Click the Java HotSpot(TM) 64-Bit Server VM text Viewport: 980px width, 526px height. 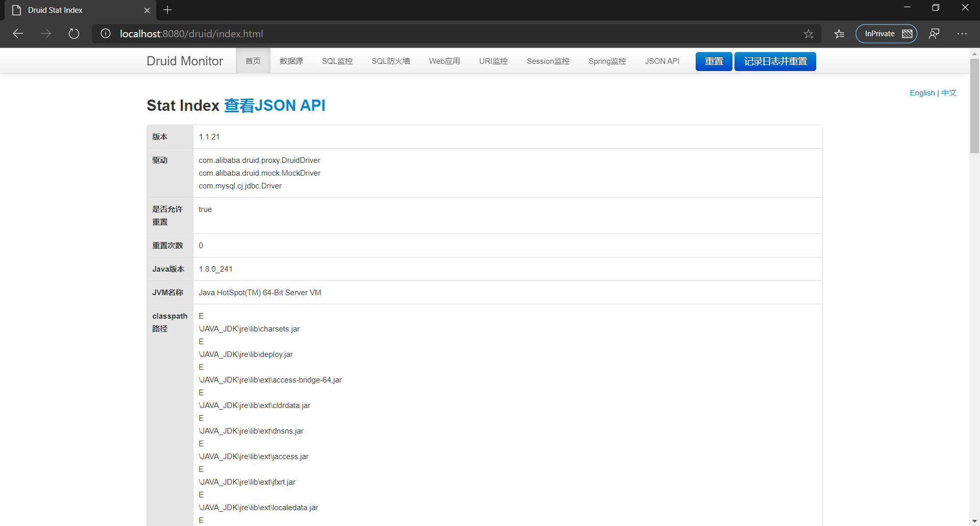point(260,293)
